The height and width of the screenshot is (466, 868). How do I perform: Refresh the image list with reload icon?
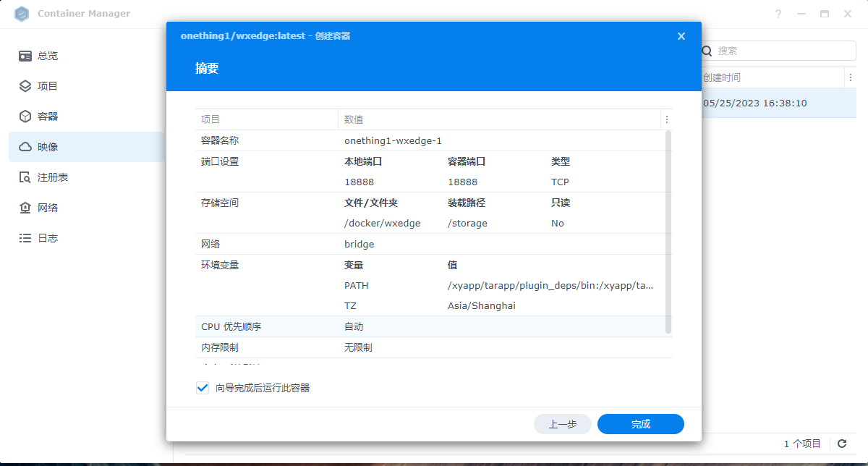pos(842,444)
